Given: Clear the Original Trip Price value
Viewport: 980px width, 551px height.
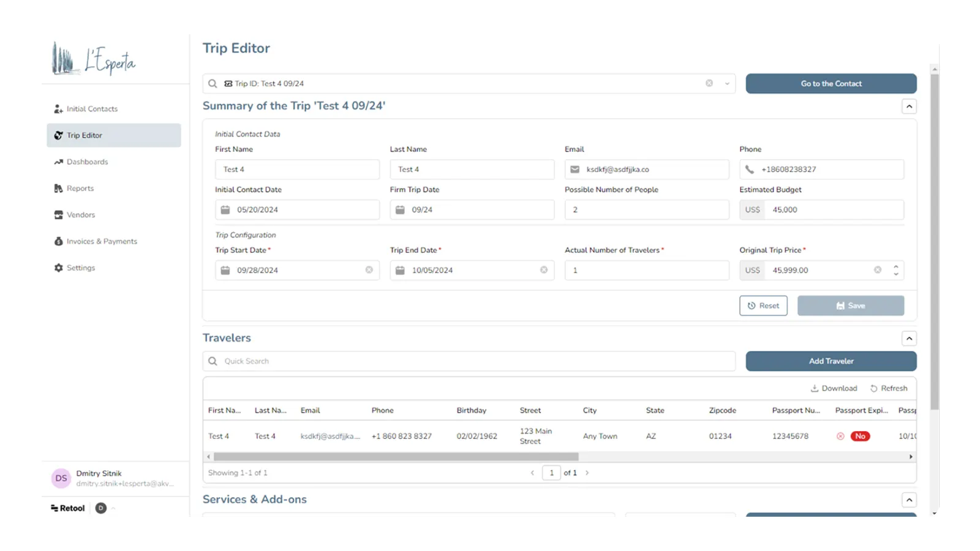Looking at the screenshot, I should pos(878,270).
